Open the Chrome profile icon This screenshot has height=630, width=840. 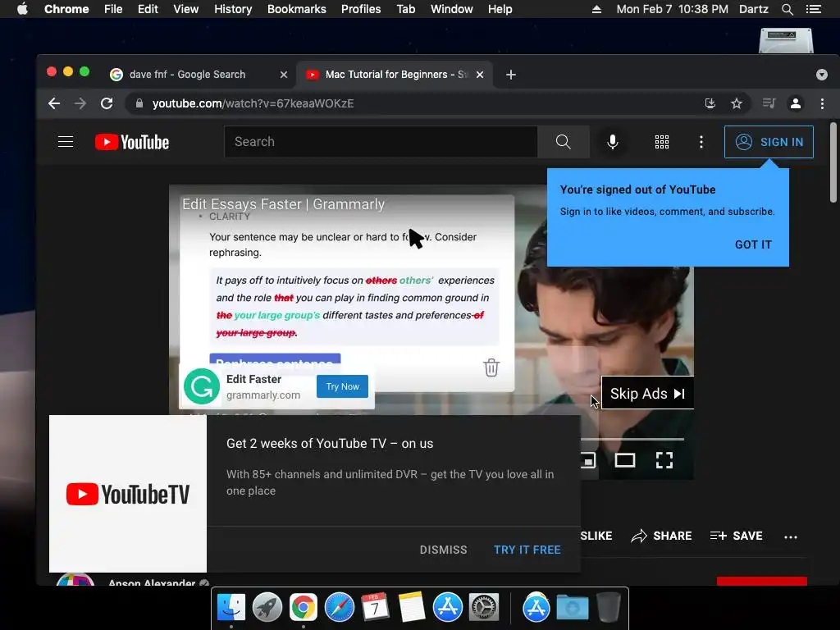pos(796,103)
